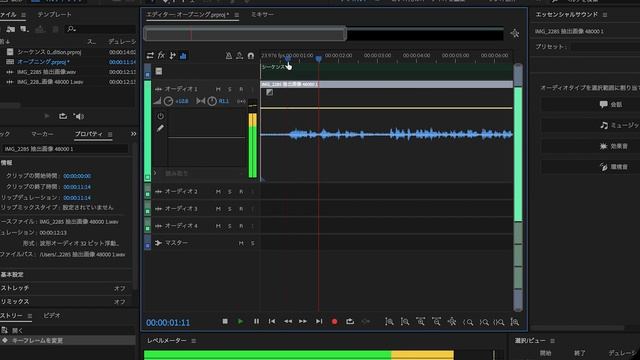Click the zoom icon beside the timeline navigator
The image size is (640, 360).
pos(515,33)
